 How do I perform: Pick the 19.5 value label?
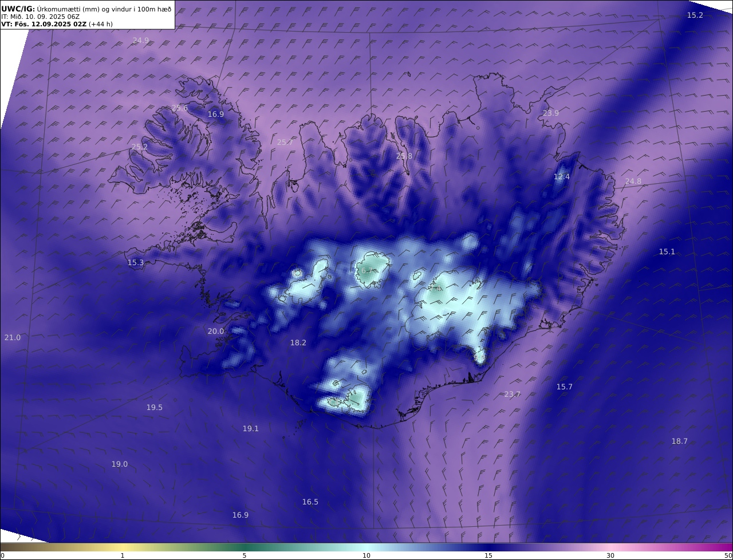[154, 408]
